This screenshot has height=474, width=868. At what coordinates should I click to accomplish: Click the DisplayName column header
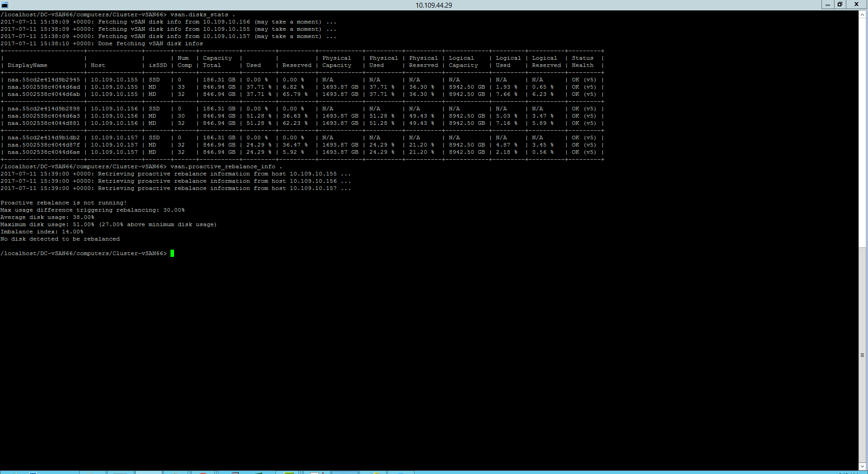click(28, 65)
